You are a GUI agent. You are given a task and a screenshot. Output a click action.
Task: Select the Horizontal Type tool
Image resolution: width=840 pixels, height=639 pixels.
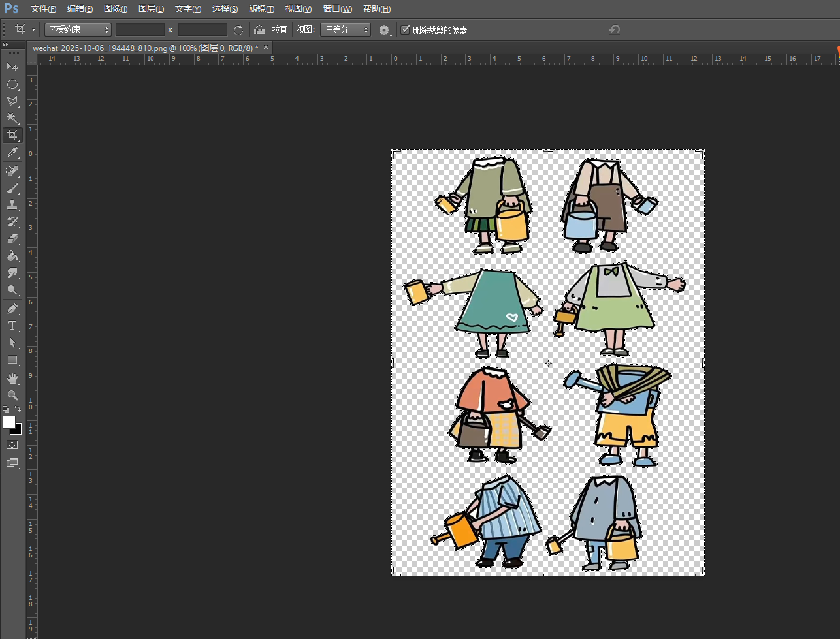point(12,326)
